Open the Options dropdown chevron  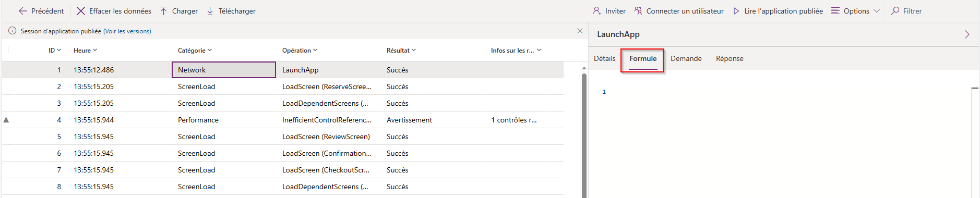(877, 11)
